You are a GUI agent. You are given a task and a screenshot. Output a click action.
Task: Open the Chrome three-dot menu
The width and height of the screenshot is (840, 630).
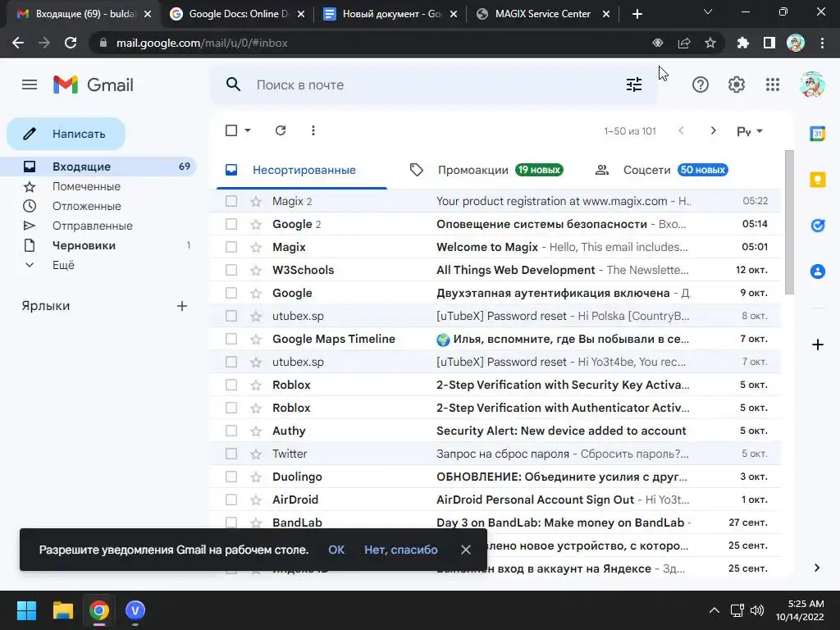point(822,43)
